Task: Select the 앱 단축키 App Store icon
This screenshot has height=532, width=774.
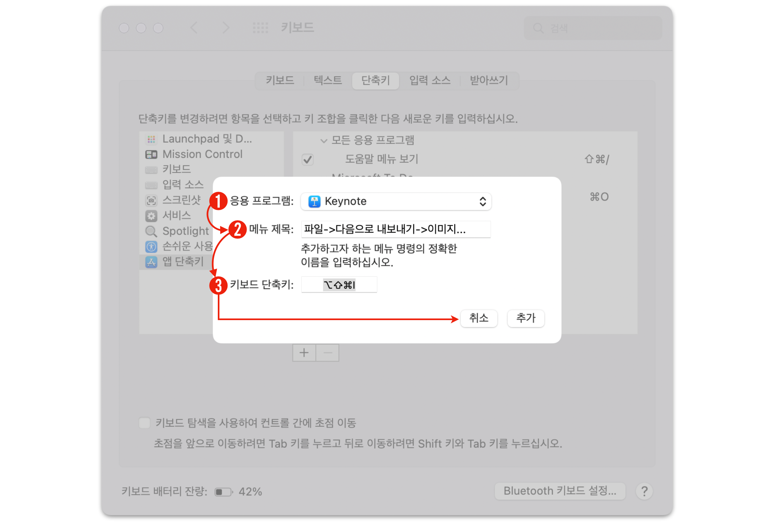Action: click(151, 262)
